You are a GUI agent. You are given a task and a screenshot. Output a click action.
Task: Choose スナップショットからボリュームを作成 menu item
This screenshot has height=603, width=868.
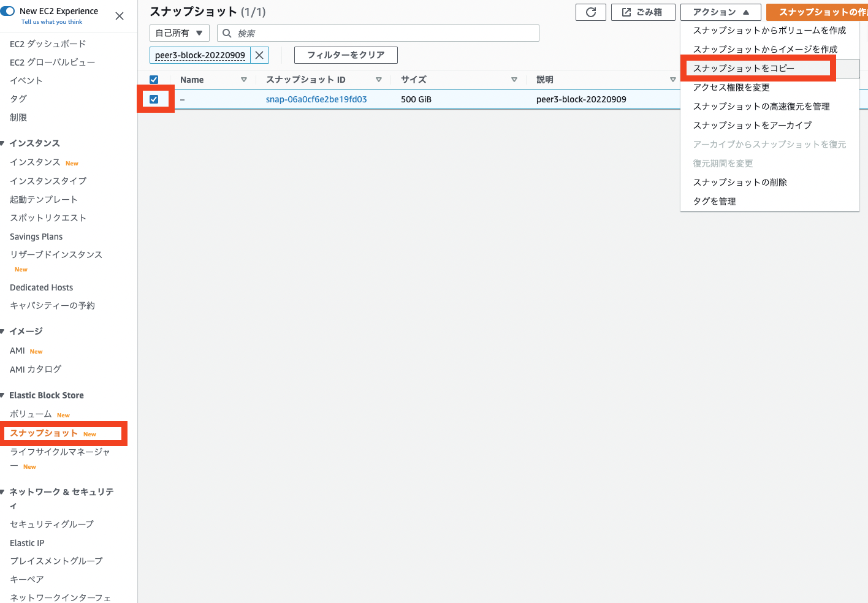[769, 30]
